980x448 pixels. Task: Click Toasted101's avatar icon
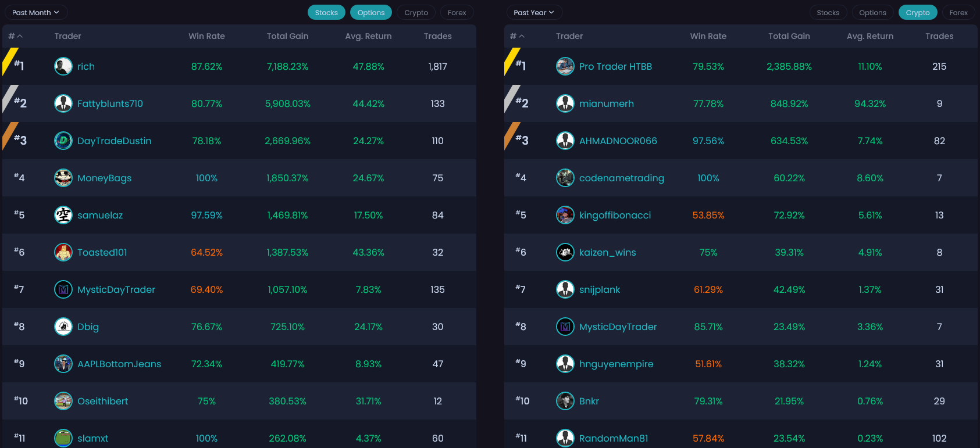tap(63, 252)
